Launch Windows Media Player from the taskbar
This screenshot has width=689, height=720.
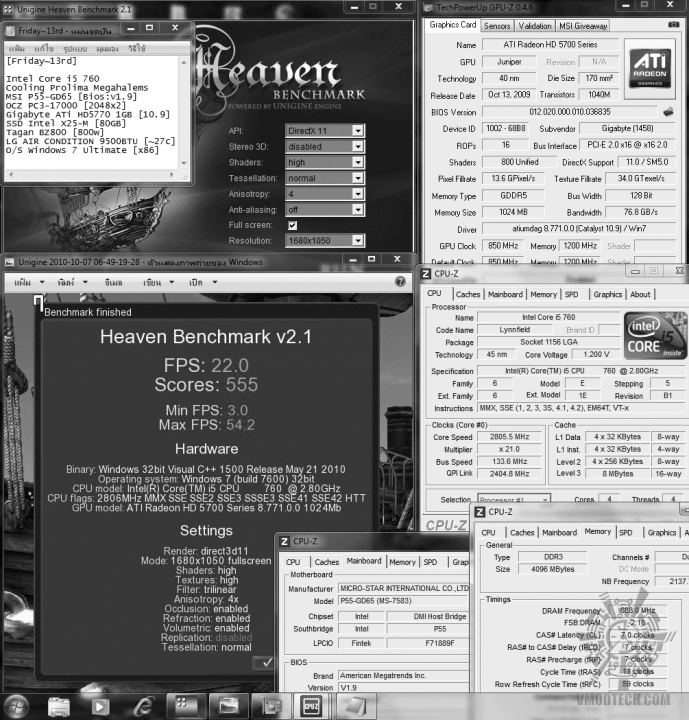coord(100,706)
